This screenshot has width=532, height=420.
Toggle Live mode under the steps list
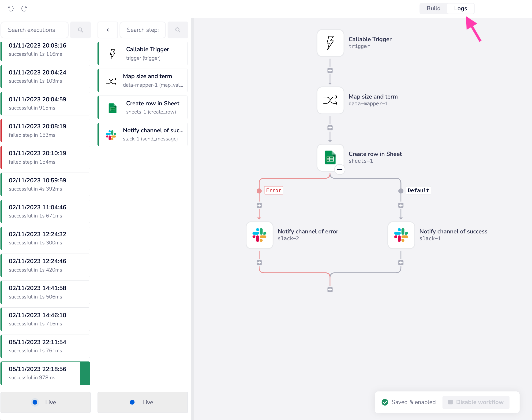click(142, 402)
